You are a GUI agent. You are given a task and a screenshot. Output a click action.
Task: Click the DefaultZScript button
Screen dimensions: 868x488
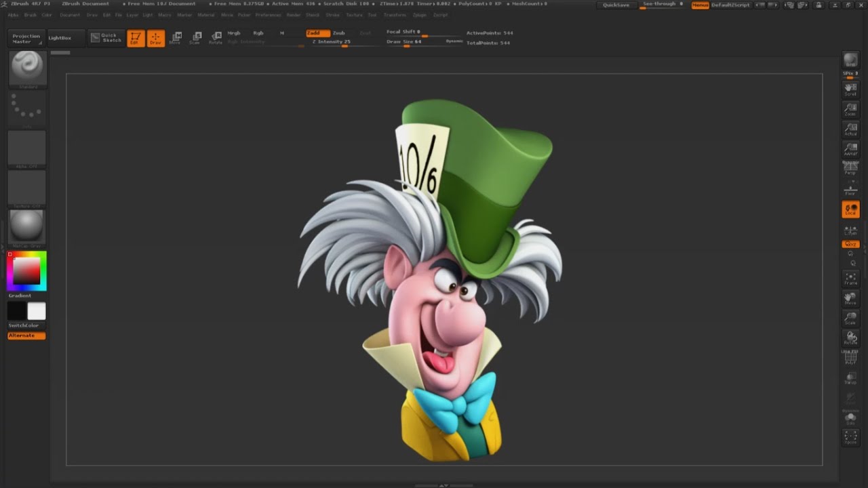click(x=731, y=5)
